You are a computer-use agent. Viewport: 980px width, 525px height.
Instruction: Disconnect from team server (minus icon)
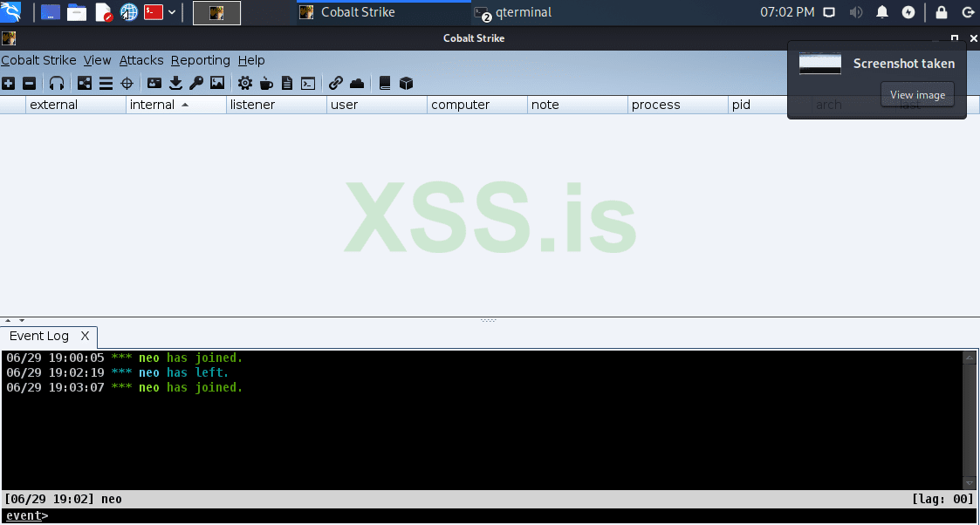[30, 84]
